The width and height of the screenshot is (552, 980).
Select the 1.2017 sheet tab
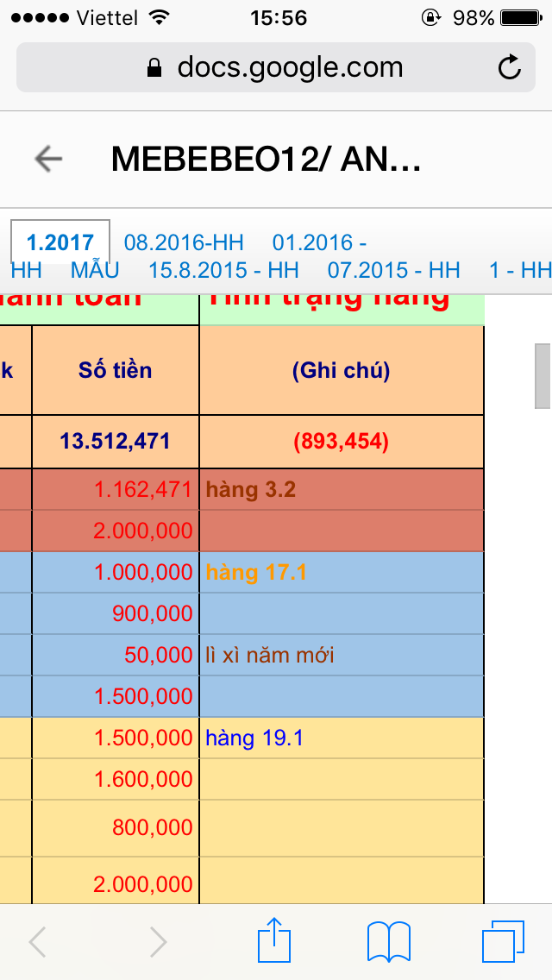point(60,242)
